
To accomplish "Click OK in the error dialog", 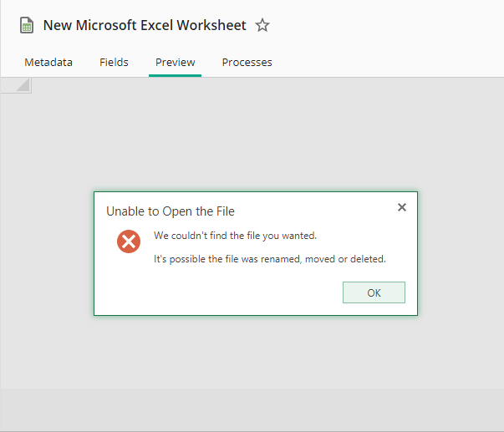I will (x=374, y=292).
